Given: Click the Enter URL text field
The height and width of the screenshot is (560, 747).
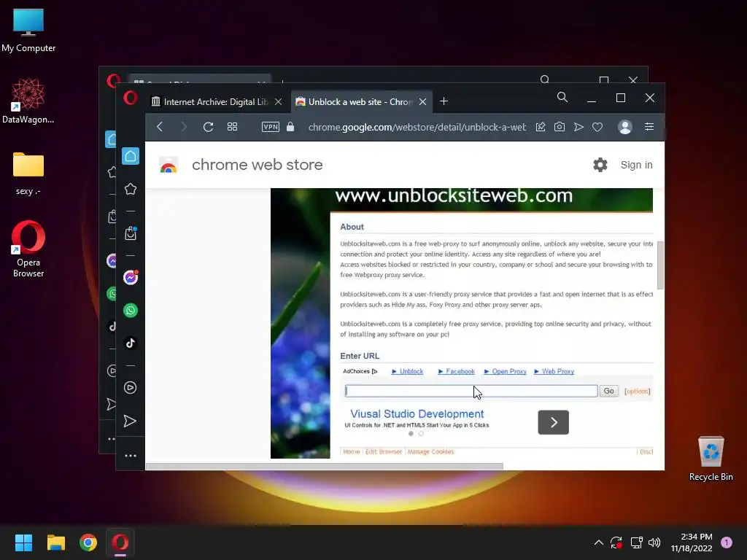Looking at the screenshot, I should (471, 391).
